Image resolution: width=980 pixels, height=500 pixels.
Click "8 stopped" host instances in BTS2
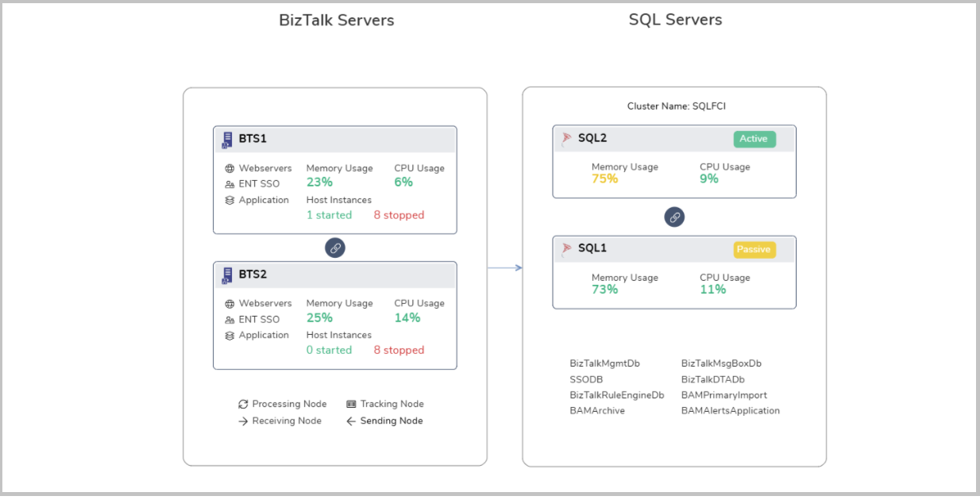tap(399, 350)
